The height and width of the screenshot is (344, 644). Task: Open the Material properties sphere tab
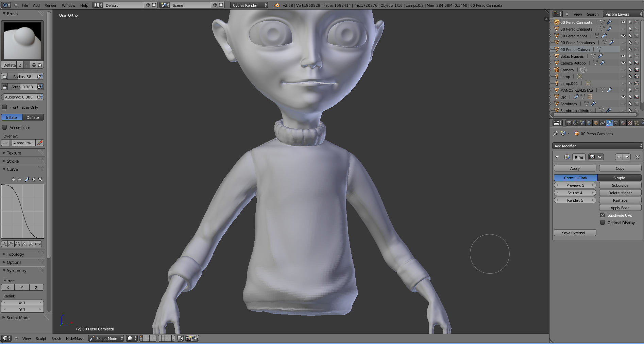(623, 123)
